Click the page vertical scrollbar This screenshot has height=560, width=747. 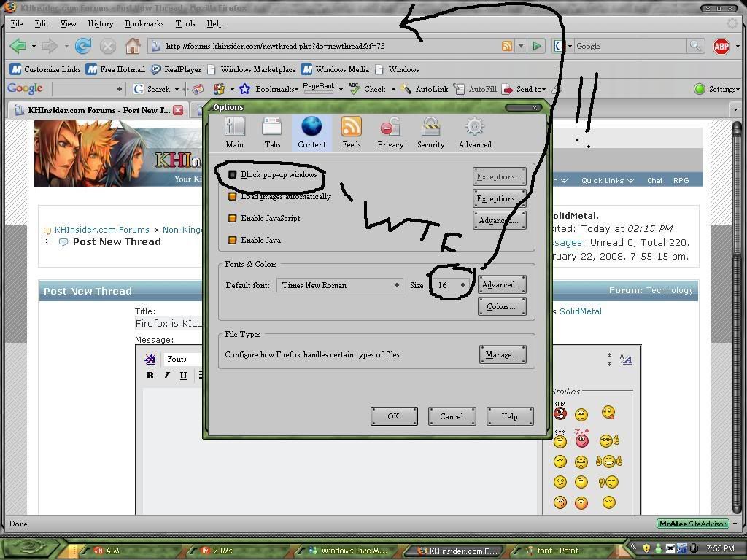pyautogui.click(x=735, y=316)
